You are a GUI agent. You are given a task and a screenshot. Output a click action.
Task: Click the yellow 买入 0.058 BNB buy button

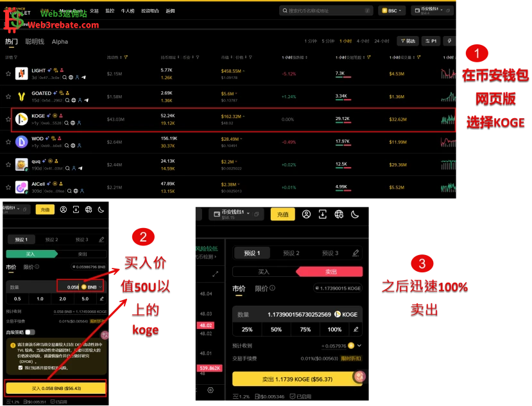point(56,388)
